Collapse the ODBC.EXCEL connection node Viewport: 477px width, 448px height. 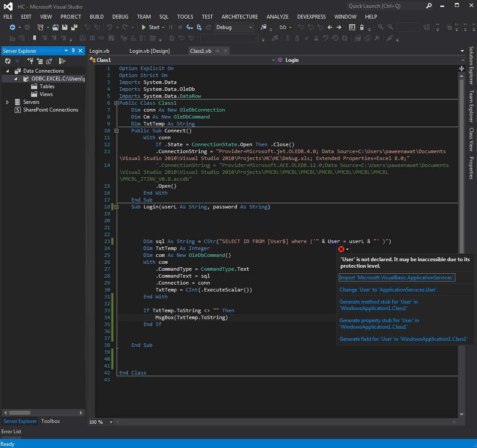[x=16, y=79]
